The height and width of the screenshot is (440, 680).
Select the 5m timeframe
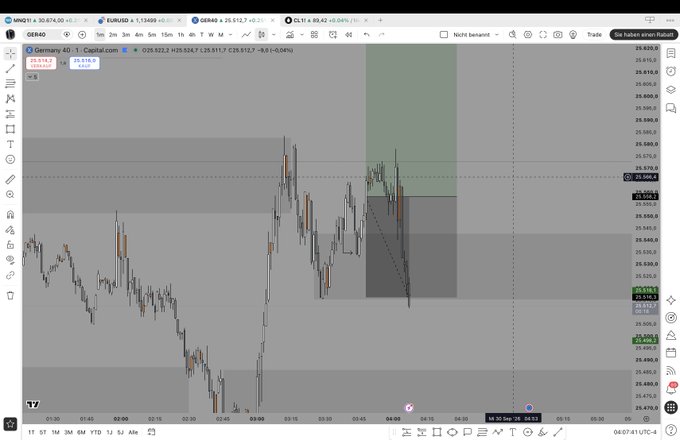[152, 35]
